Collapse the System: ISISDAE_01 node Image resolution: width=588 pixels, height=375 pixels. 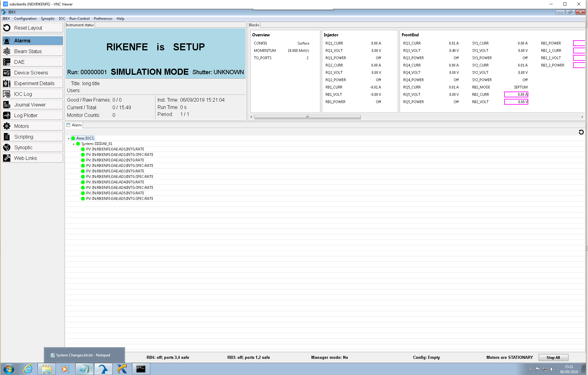73,143
